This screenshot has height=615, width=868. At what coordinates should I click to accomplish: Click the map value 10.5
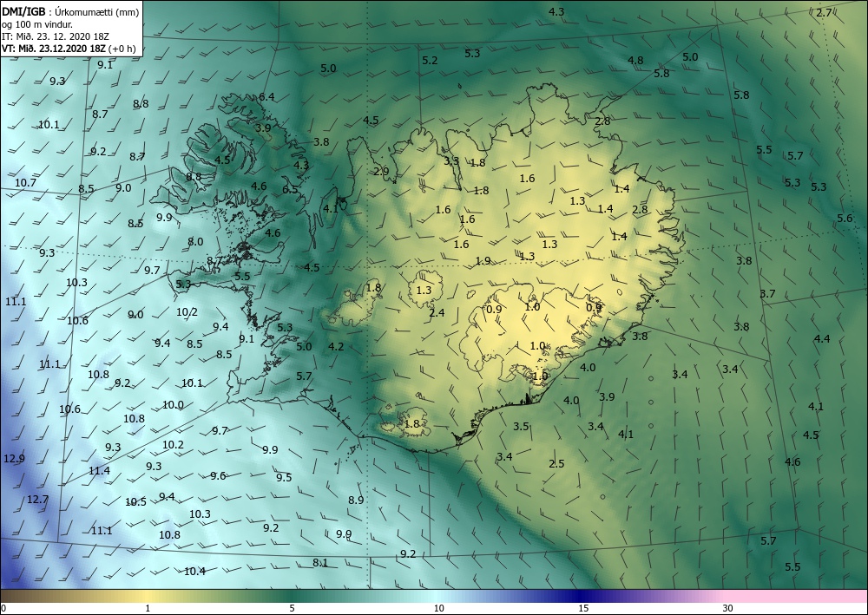coord(135,501)
